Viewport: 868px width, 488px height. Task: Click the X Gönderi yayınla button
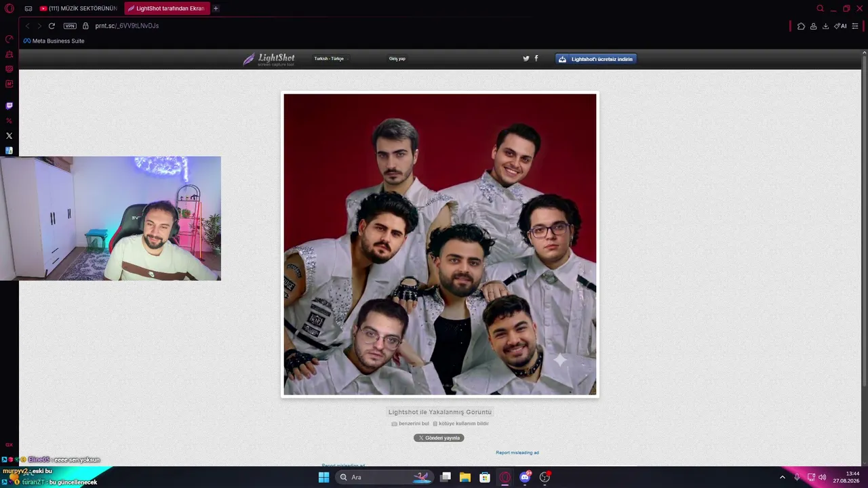coord(439,438)
